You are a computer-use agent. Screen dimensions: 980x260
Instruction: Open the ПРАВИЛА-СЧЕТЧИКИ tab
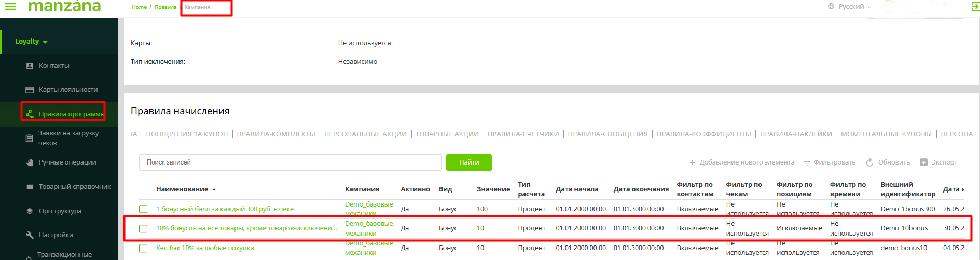[523, 134]
